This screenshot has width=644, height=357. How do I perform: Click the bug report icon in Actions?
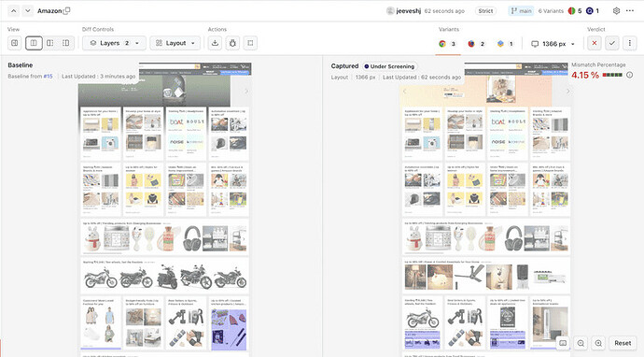[232, 43]
